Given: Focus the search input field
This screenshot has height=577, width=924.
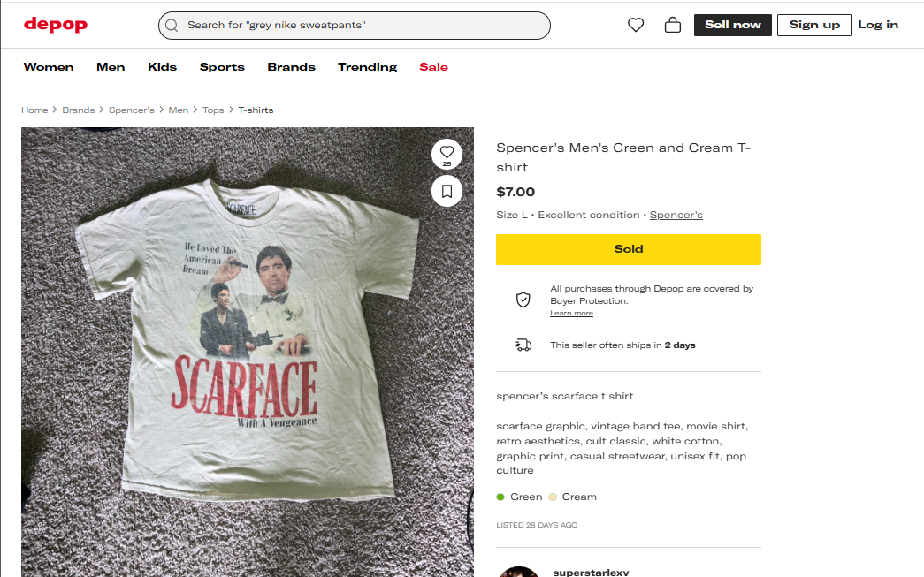Looking at the screenshot, I should click(363, 26).
